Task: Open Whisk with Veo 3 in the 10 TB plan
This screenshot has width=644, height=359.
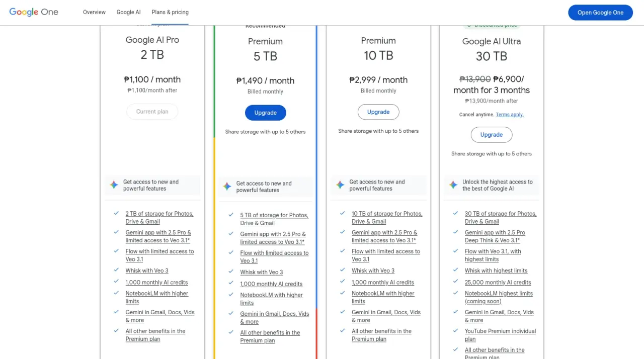Action: [373, 271]
